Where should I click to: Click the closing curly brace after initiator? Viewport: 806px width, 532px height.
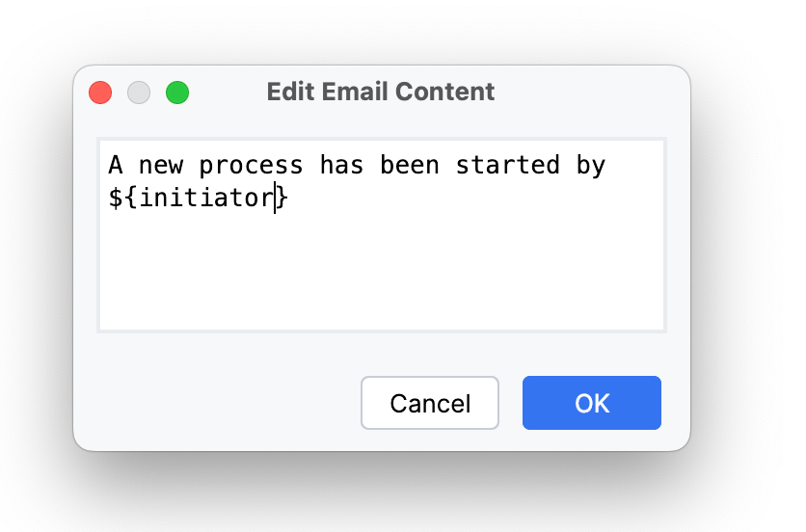coord(282,199)
